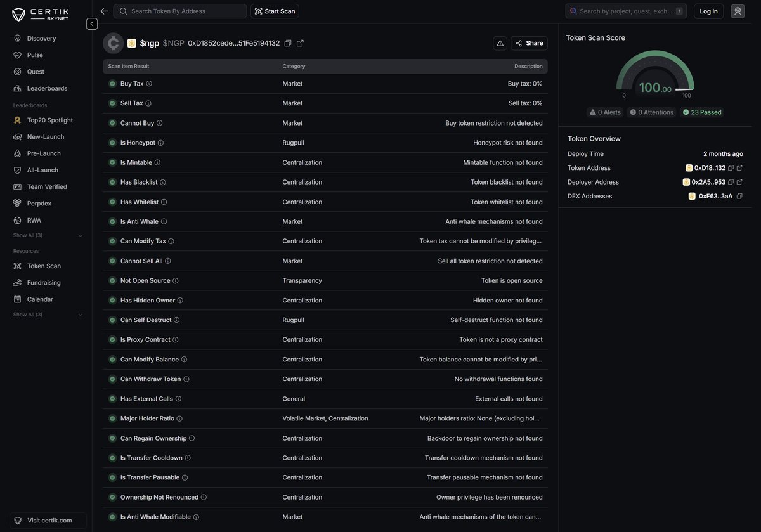
Task: Expand Show All under Resources
Action: tap(48, 315)
